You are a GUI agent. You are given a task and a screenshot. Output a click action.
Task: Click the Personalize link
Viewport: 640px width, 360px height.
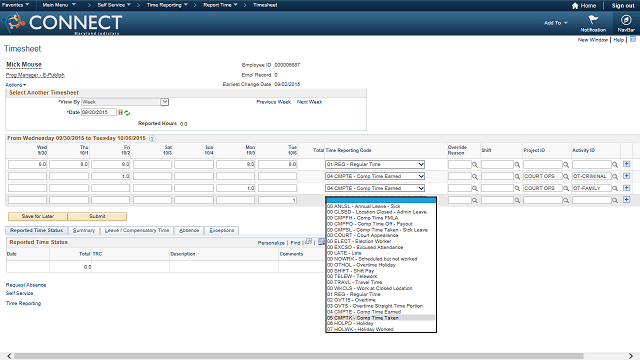click(x=271, y=242)
